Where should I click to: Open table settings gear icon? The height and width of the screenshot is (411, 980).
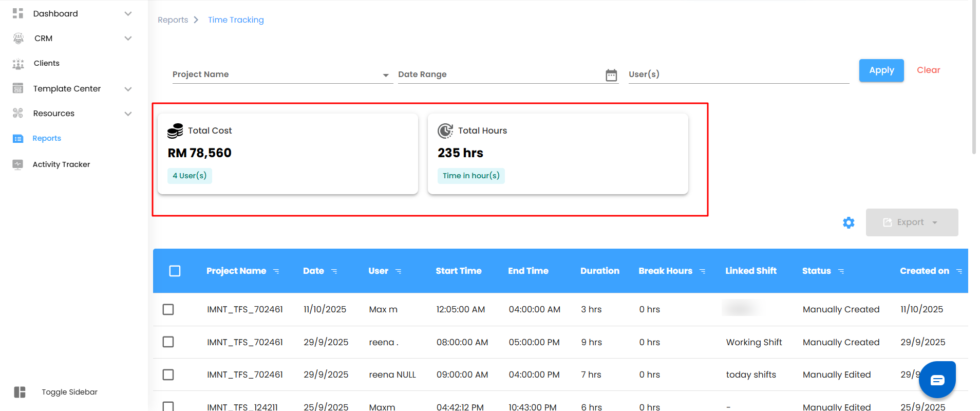tap(849, 222)
